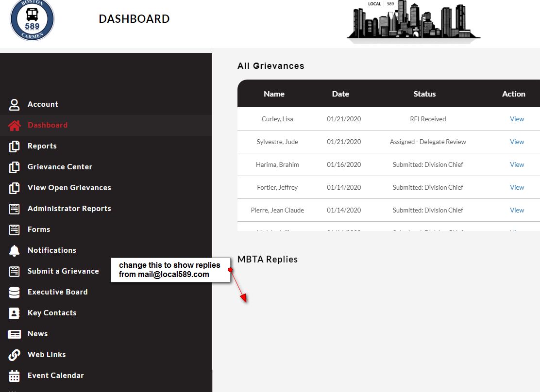This screenshot has width=540, height=392.
Task: Open Web Links
Action: [x=47, y=355]
